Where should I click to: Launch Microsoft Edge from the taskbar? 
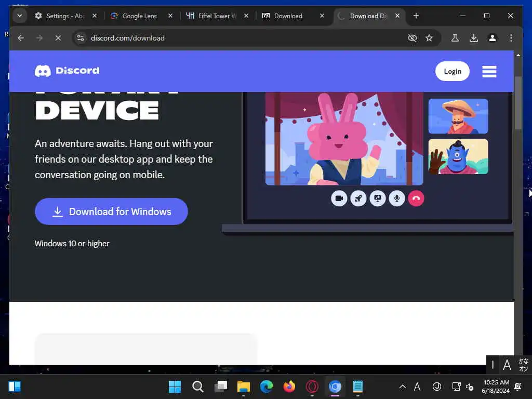(x=267, y=387)
